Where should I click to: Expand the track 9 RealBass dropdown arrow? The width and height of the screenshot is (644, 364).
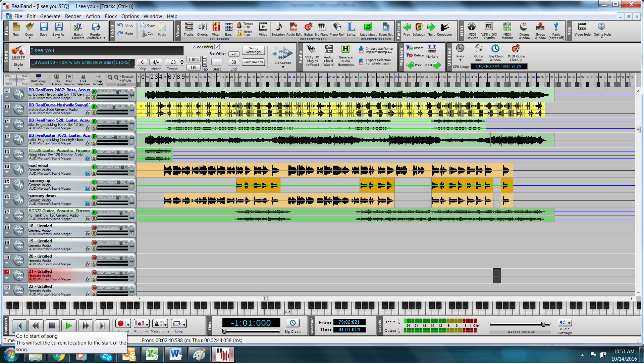point(7,98)
